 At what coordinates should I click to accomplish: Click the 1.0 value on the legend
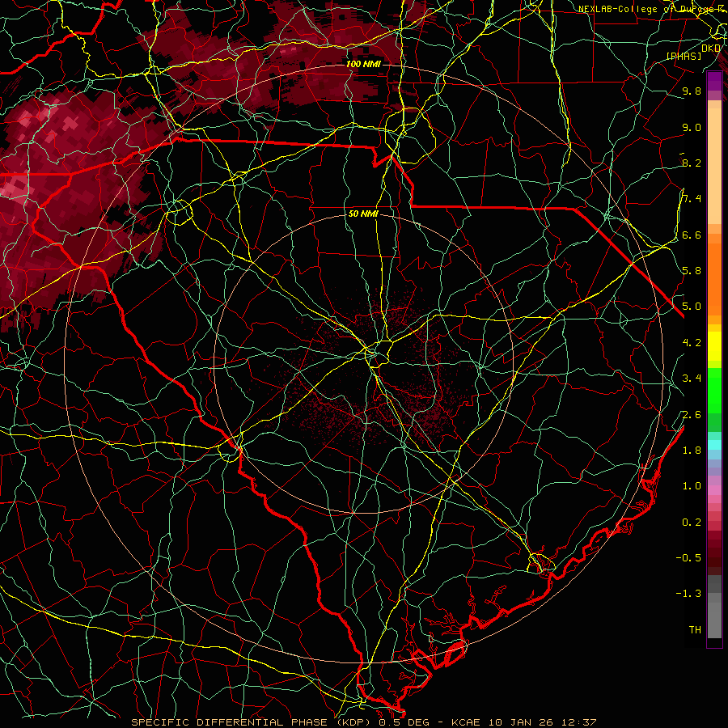pos(692,486)
